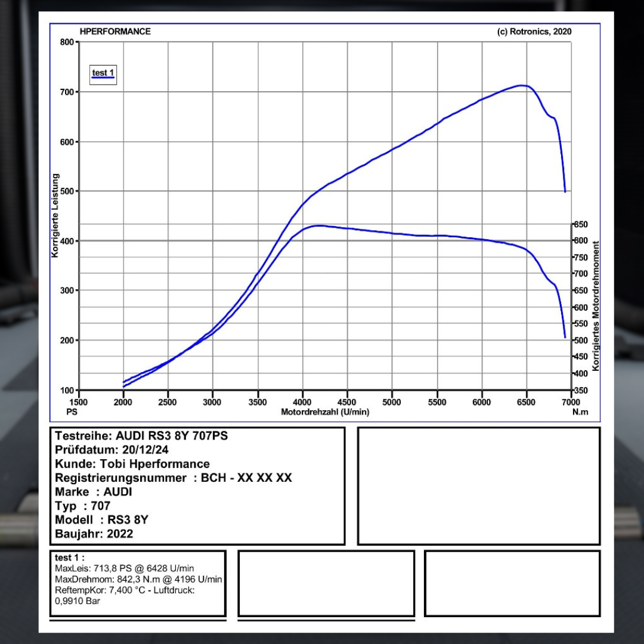Screen dimensions: 644x644
Task: Click the large empty box right of vehicle info
Action: tap(478, 485)
